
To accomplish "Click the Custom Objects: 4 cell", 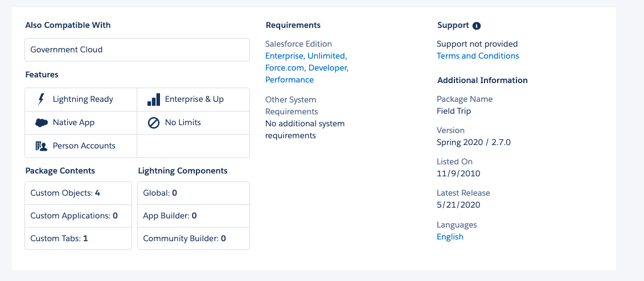I will [x=78, y=193].
